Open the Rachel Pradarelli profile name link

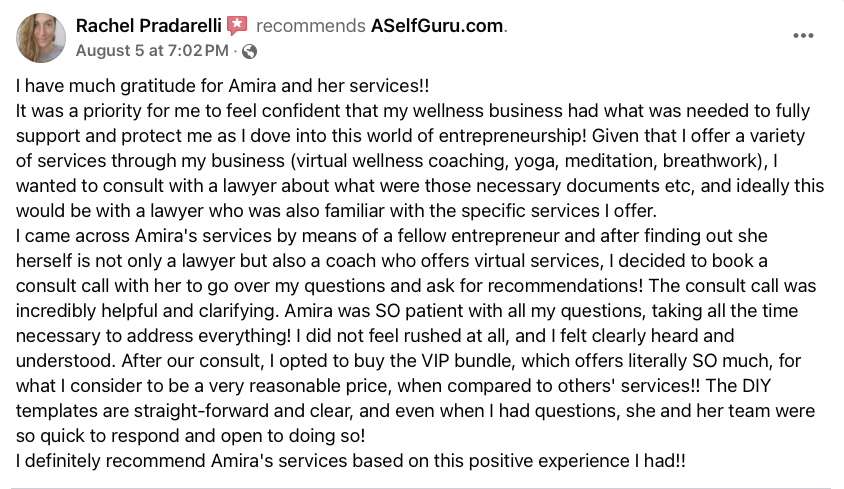pyautogui.click(x=149, y=26)
